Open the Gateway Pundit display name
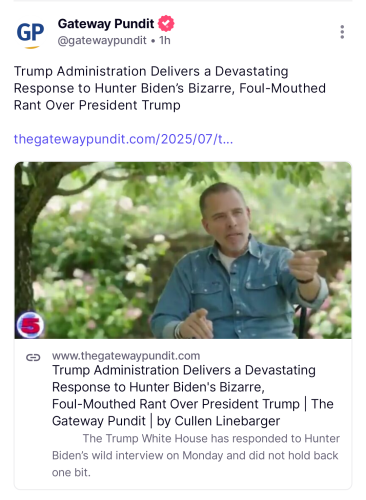Image resolution: width=366 pixels, height=500 pixels. (x=106, y=24)
